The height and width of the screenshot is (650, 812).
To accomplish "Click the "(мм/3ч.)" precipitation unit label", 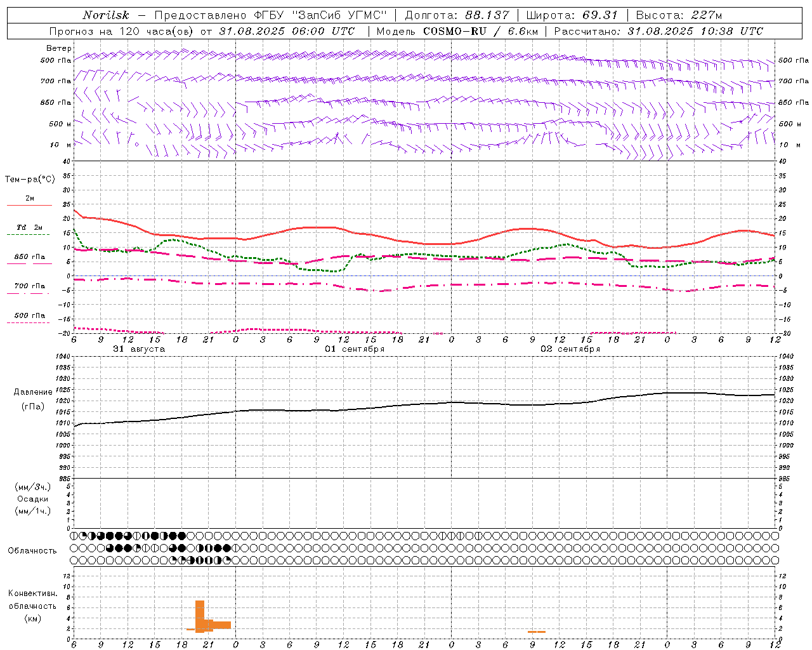I will pos(32,487).
